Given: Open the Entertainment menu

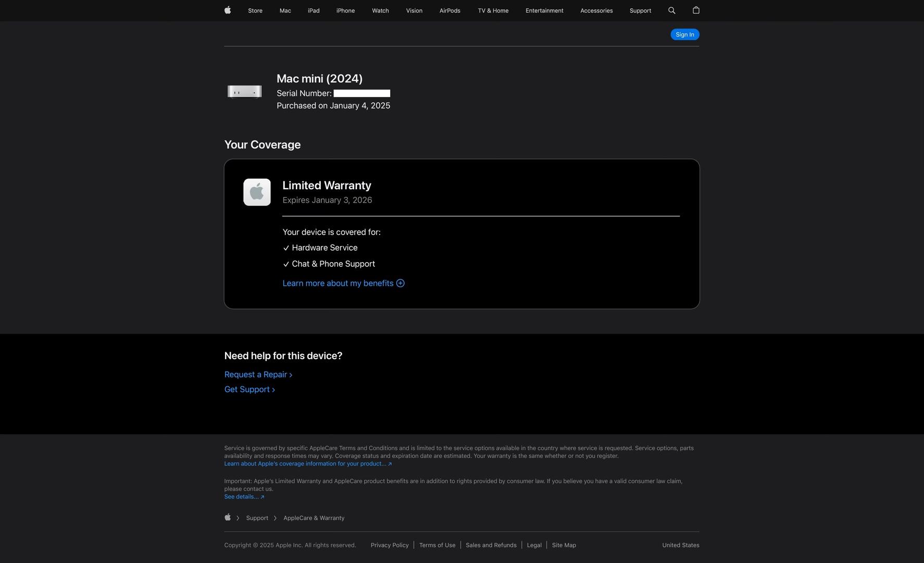Looking at the screenshot, I should [544, 10].
